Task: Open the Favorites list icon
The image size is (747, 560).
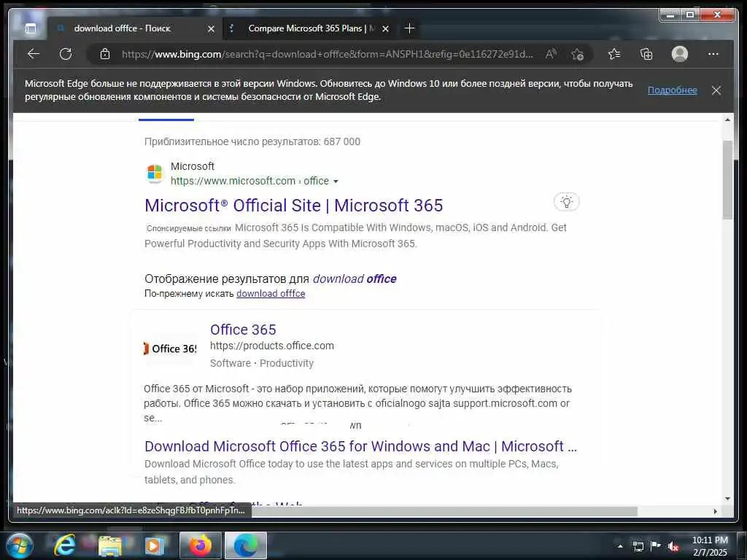Action: [614, 54]
